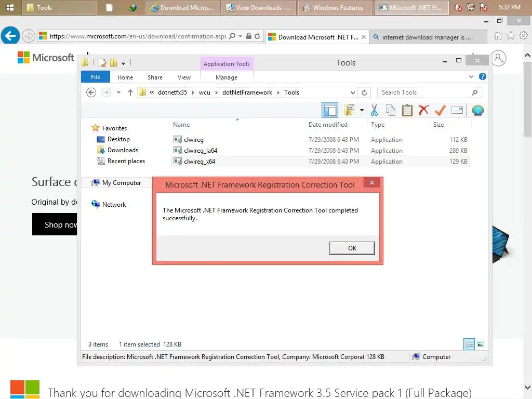Open the View ribbon tab

click(184, 77)
